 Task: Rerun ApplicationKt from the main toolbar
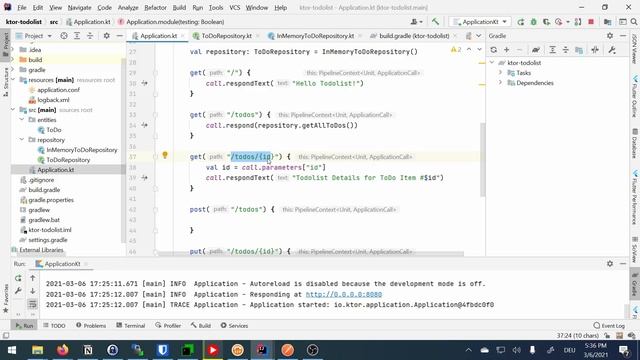tap(521, 22)
